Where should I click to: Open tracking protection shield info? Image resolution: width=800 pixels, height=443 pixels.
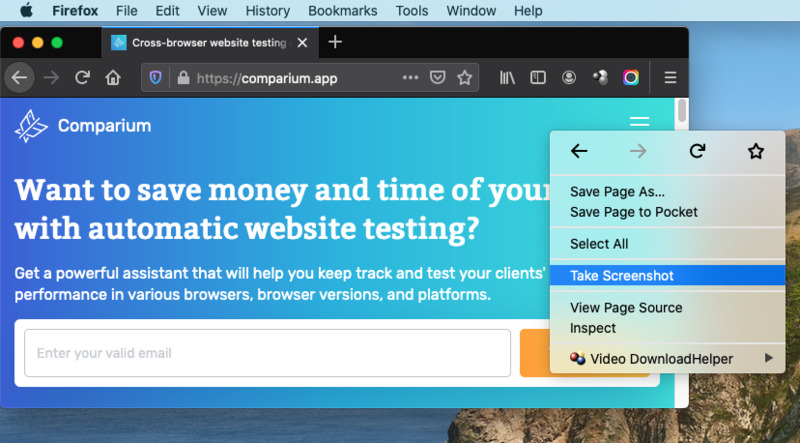coord(155,78)
